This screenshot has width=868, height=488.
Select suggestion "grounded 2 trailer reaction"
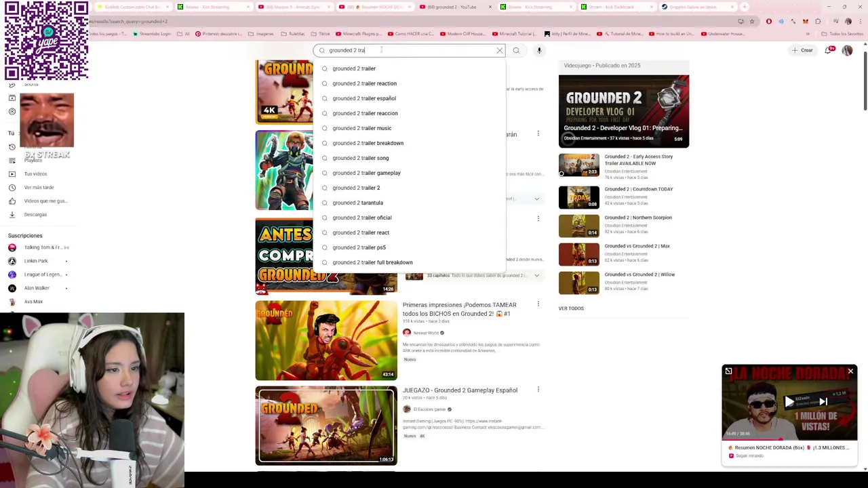410,83
